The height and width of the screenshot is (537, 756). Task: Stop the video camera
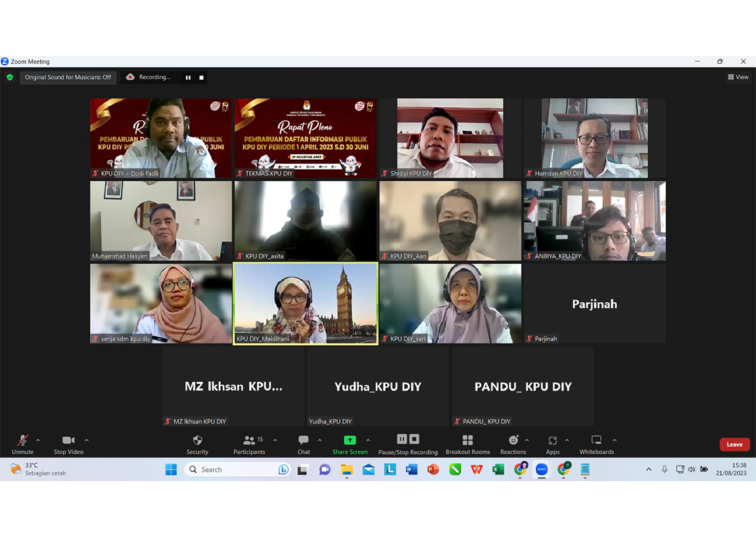pyautogui.click(x=68, y=440)
